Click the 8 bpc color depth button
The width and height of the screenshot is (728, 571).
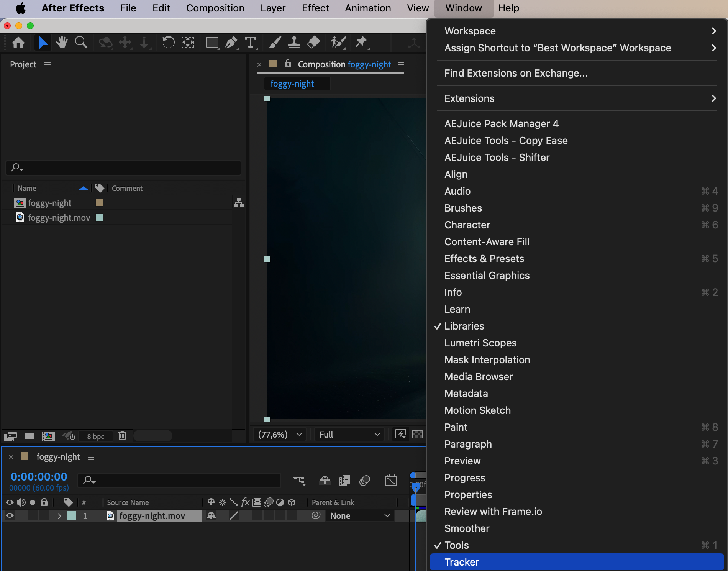95,436
